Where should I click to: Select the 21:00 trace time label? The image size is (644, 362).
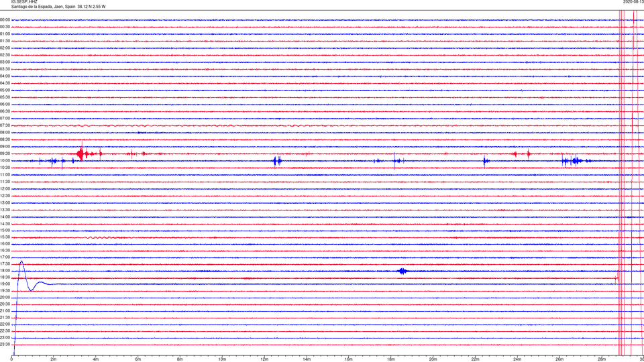pyautogui.click(x=5, y=310)
